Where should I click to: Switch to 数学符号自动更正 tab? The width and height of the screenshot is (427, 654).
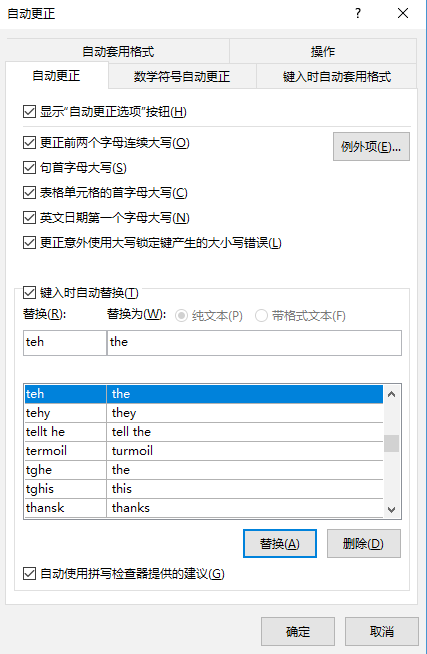point(182,76)
